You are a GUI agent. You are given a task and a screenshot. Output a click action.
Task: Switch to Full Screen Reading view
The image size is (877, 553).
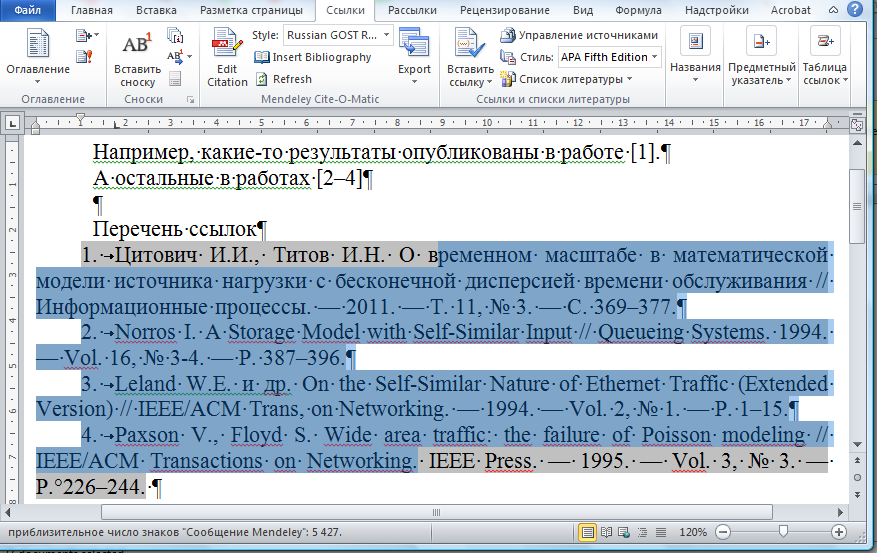[608, 531]
